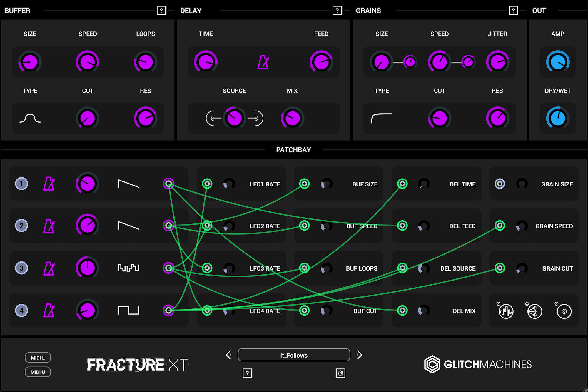Click the MIDI L button
588x392 pixels.
pyautogui.click(x=38, y=358)
